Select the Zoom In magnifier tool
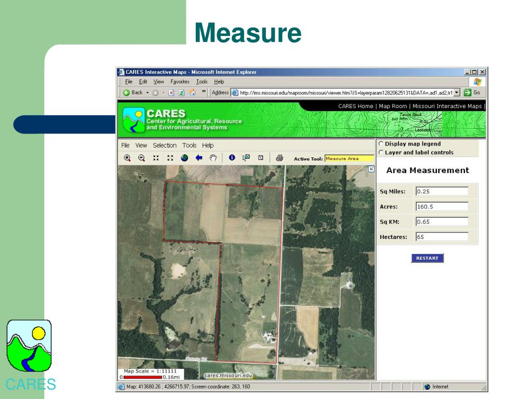The image size is (532, 399). [x=127, y=158]
